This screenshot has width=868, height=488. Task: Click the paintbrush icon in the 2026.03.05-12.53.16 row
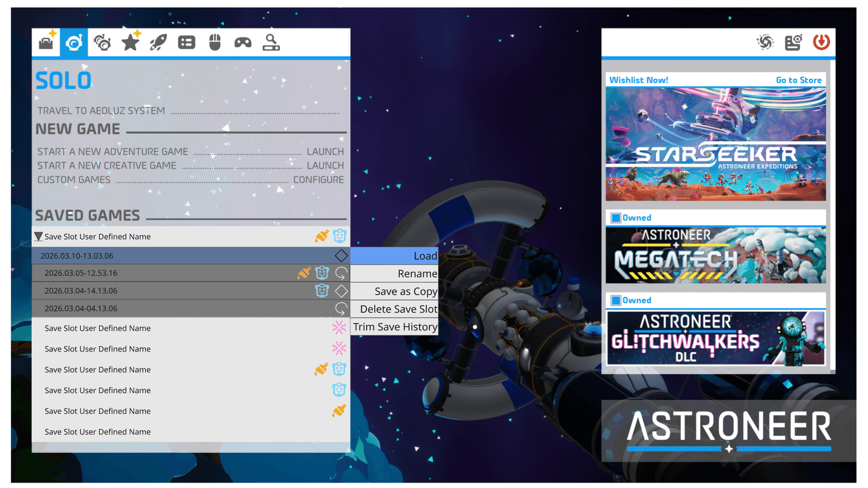304,273
